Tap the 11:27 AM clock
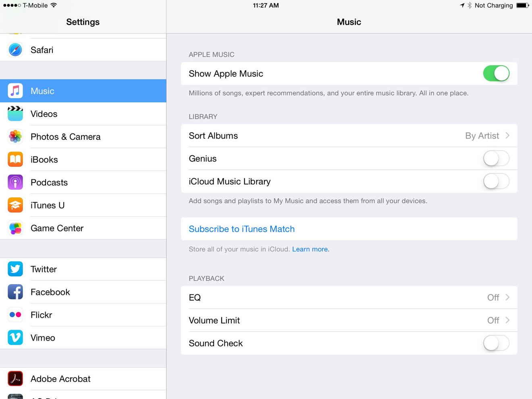 click(266, 5)
